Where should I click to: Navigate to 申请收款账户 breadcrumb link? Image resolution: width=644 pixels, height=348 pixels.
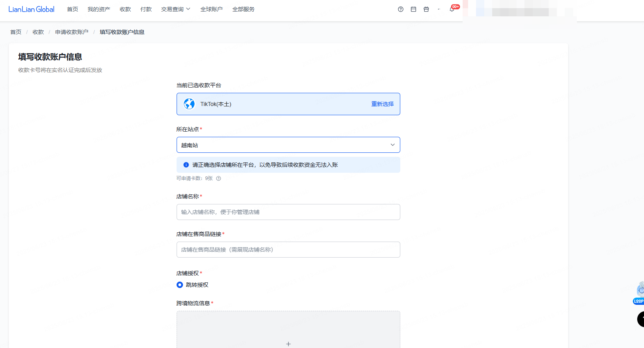click(72, 32)
